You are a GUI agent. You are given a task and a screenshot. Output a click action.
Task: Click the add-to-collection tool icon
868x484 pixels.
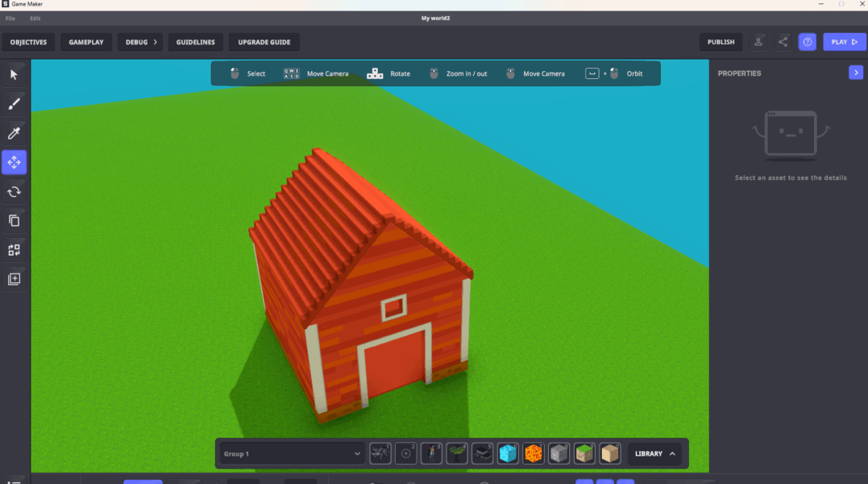pyautogui.click(x=14, y=278)
